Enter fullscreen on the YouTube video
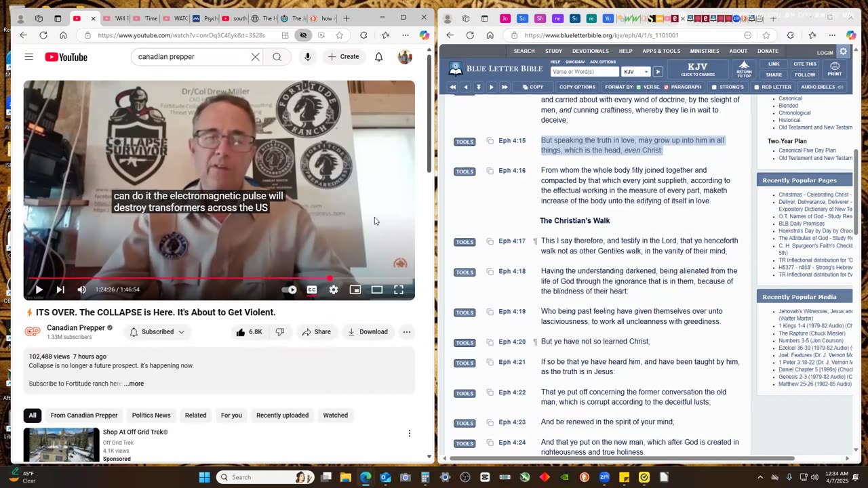 (399, 289)
